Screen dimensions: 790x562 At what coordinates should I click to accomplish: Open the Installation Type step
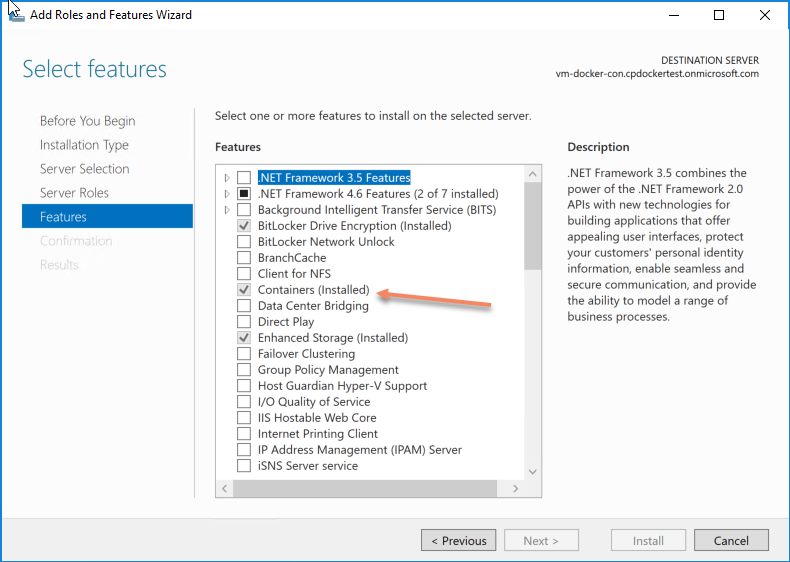tap(84, 145)
